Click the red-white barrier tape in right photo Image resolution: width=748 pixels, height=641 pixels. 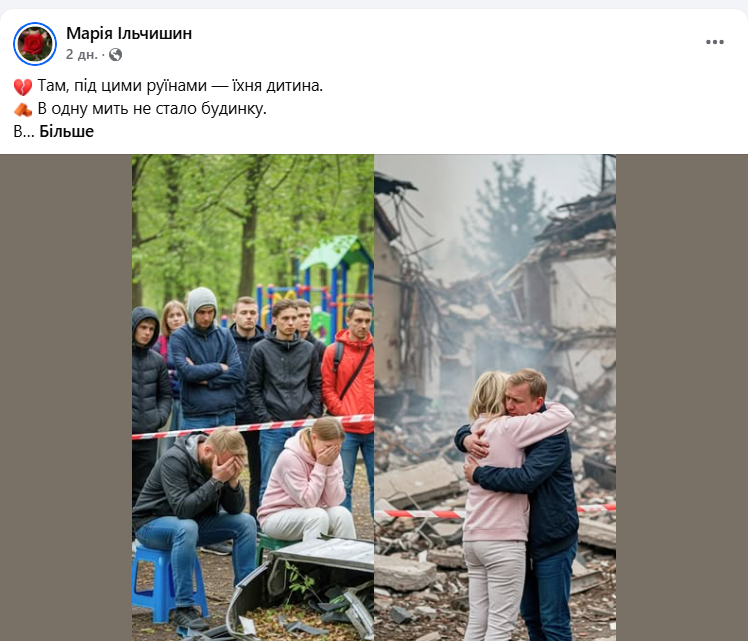point(420,514)
